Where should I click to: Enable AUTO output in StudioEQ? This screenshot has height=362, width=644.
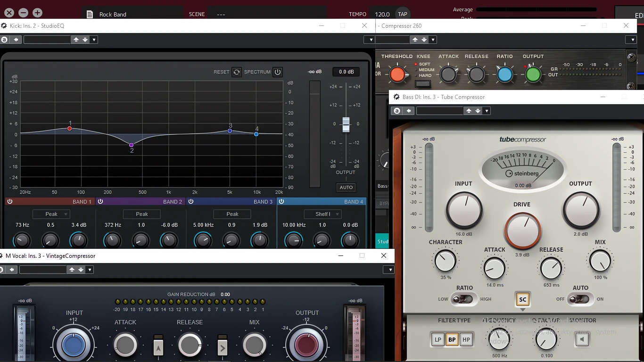coord(346,187)
